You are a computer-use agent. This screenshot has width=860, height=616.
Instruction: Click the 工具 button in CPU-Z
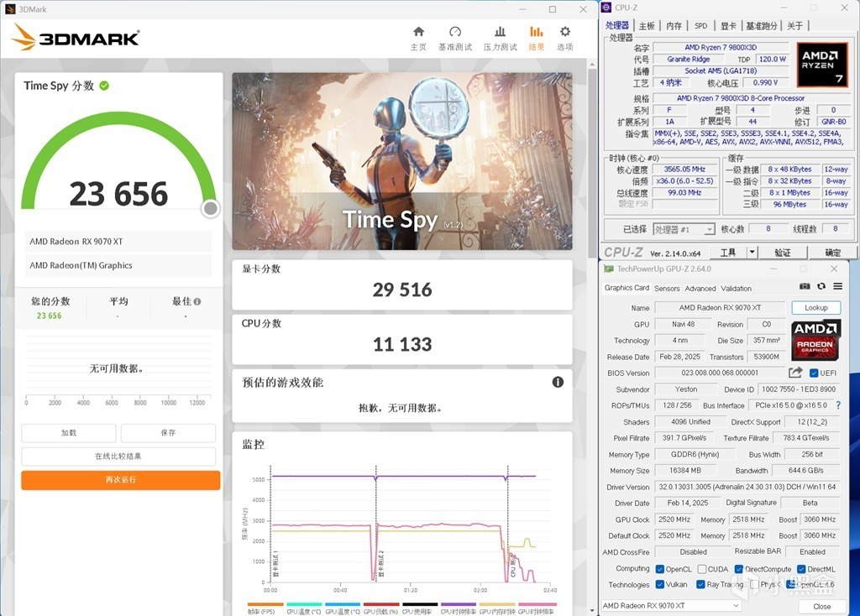[x=728, y=252]
